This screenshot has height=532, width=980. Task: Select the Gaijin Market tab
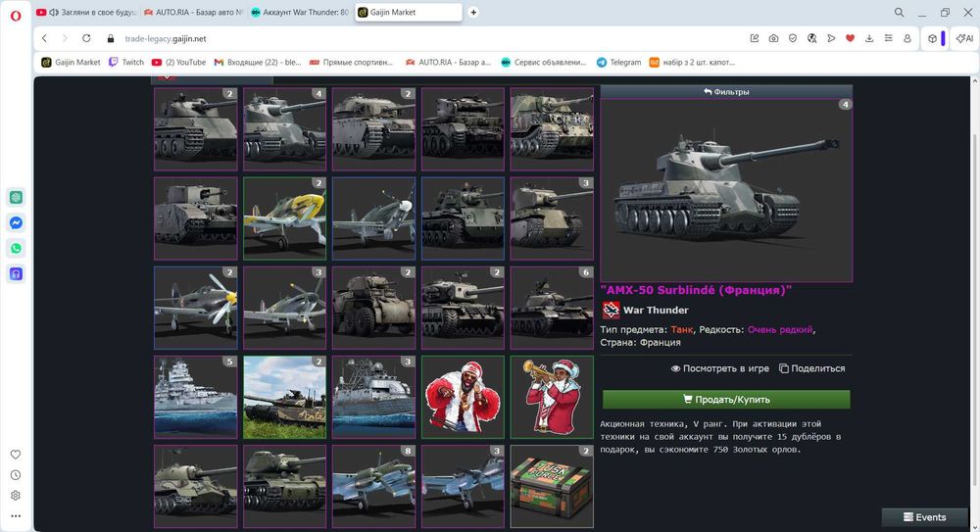pos(409,12)
